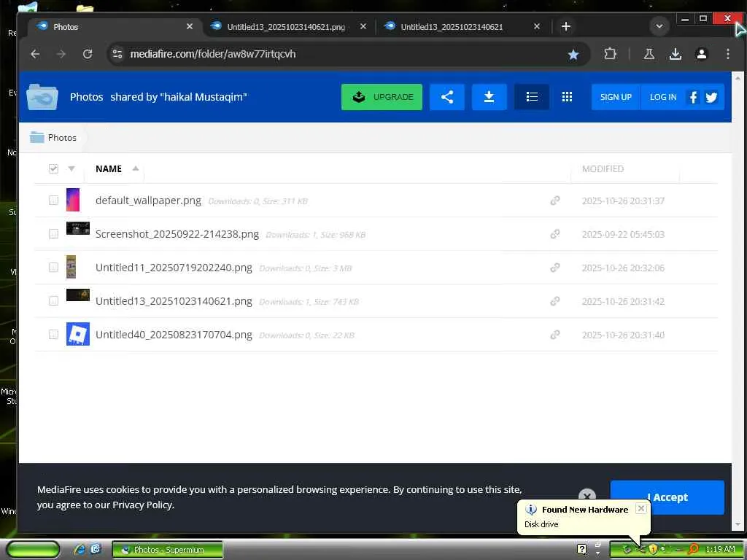Close the Untitled13_20251023140621.png tab
747x560 pixels.
(x=363, y=27)
